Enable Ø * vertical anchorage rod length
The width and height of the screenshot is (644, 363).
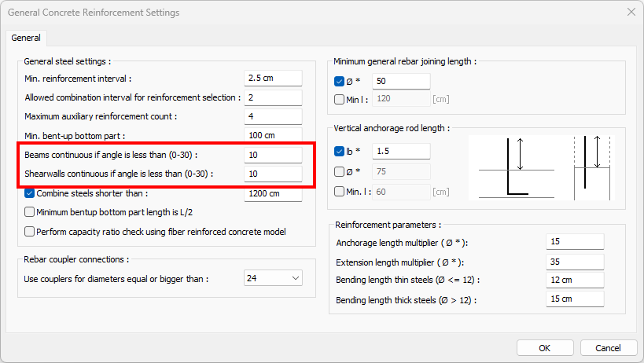coord(340,171)
